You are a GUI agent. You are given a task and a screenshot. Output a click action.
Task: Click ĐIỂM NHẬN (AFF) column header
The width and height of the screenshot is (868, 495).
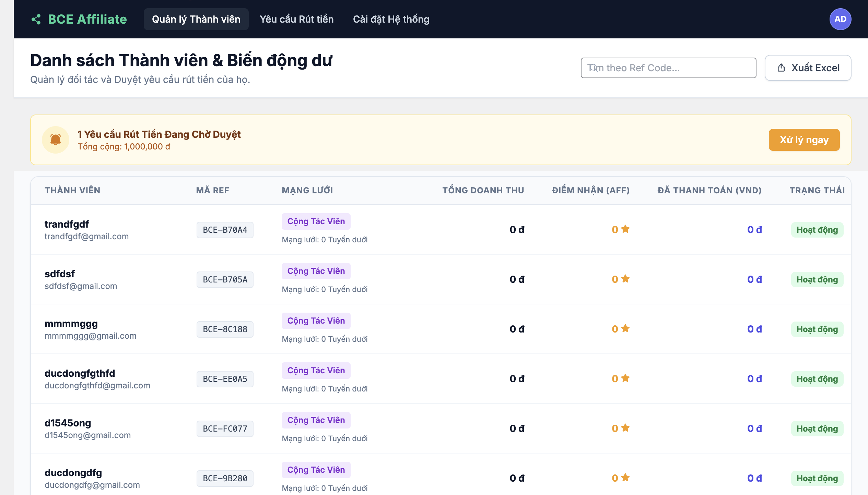[x=591, y=191]
